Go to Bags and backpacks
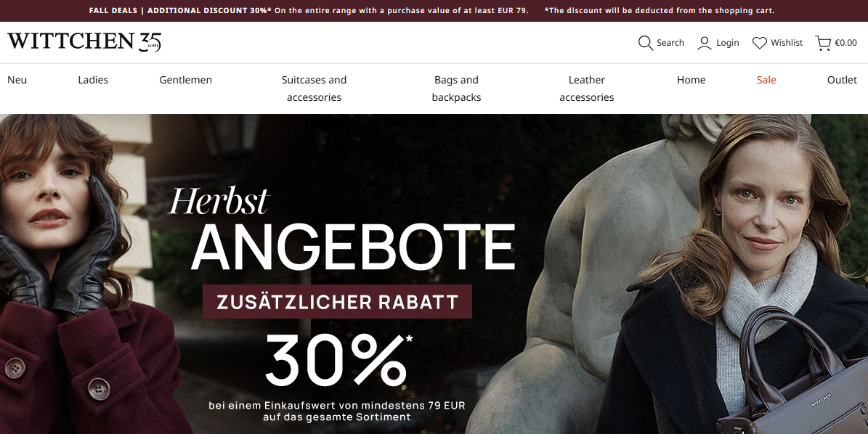This screenshot has width=868, height=434. 456,89
